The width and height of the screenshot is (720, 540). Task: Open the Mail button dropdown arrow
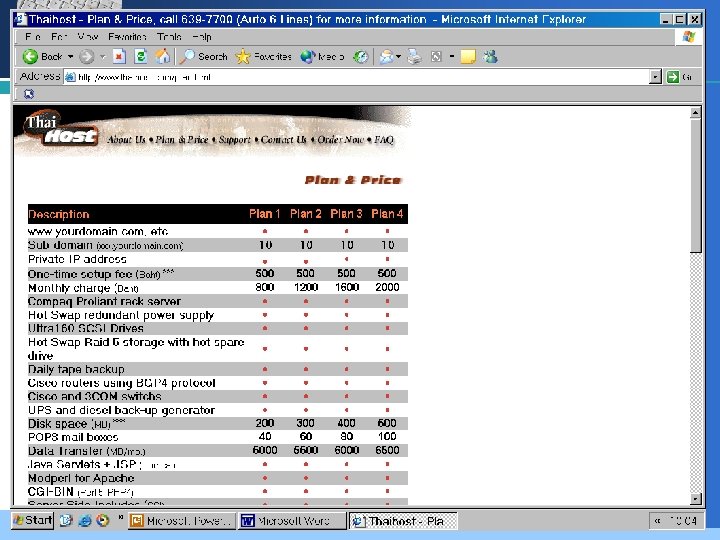[398, 56]
